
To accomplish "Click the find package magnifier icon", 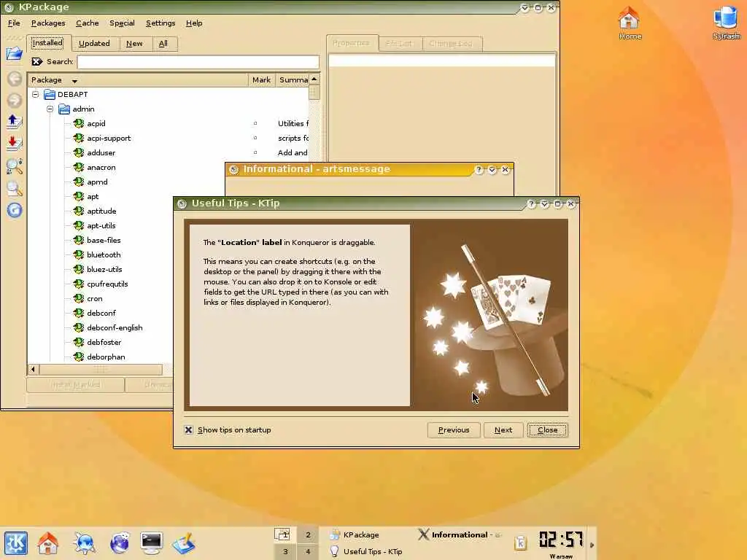I will pos(15,166).
